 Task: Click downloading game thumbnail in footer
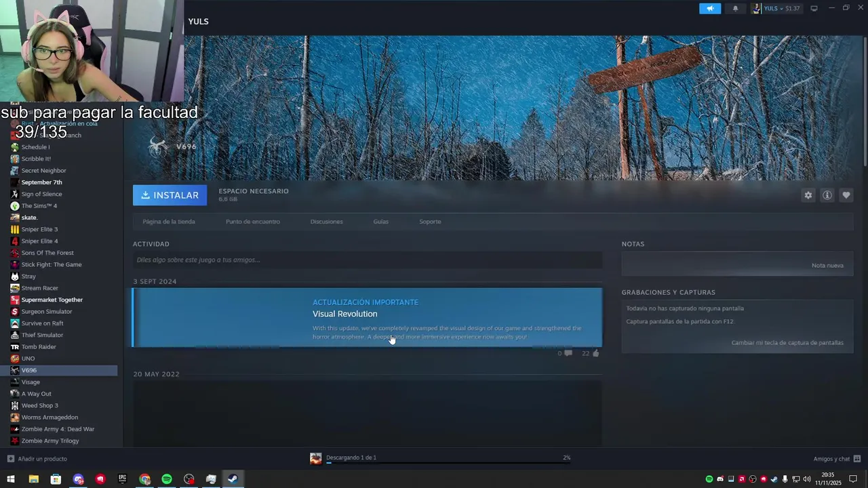pos(315,459)
